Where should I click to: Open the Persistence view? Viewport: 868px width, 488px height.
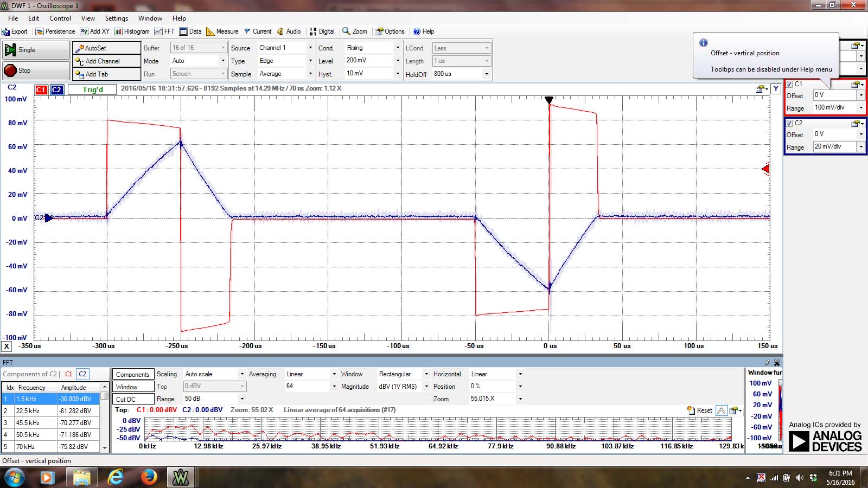tap(55, 31)
